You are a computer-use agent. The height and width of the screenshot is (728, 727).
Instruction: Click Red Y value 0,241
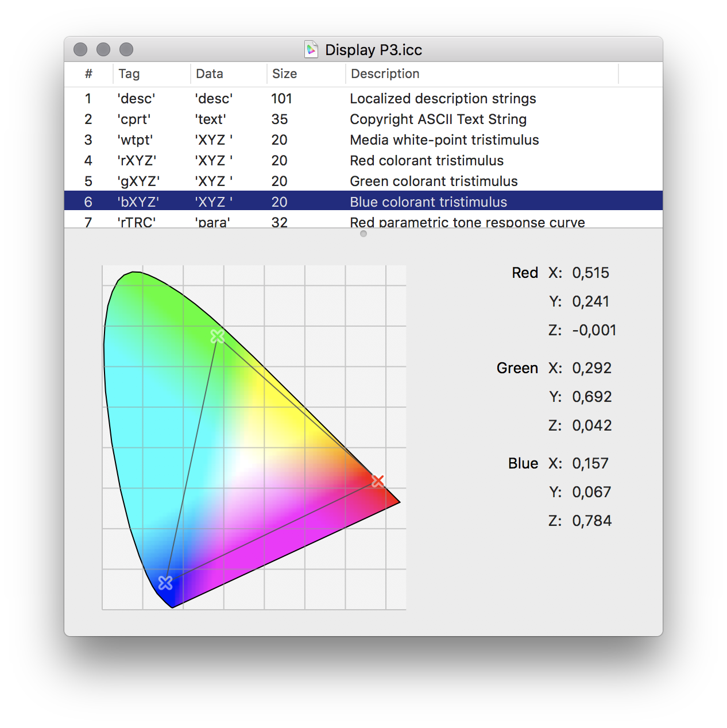pyautogui.click(x=590, y=301)
